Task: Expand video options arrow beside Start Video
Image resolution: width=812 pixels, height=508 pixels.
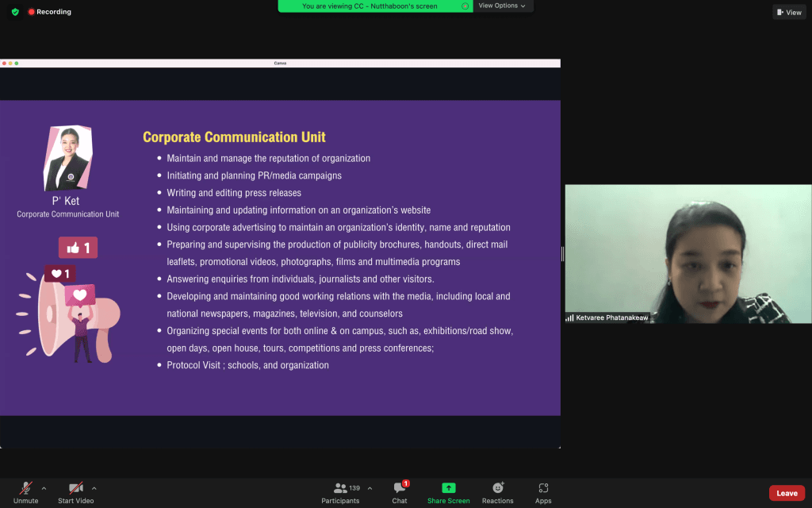Action: coord(94,488)
